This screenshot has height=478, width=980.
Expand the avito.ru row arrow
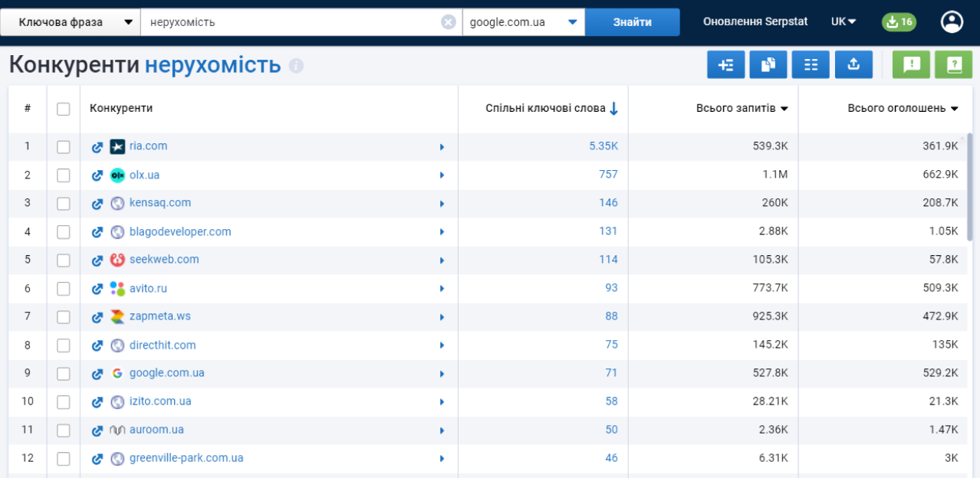click(442, 289)
